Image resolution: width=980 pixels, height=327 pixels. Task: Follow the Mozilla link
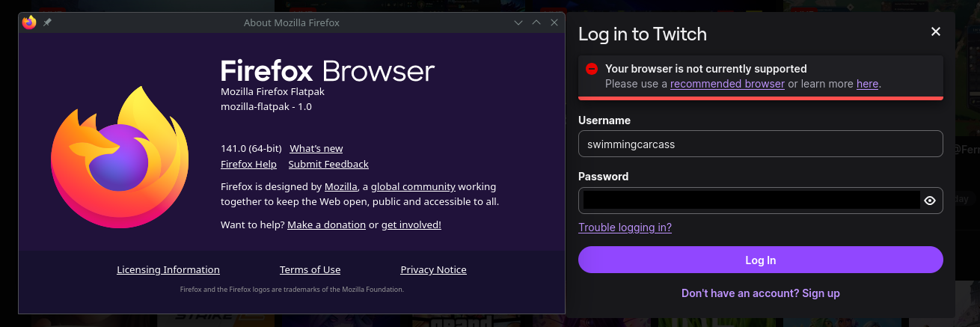click(340, 186)
